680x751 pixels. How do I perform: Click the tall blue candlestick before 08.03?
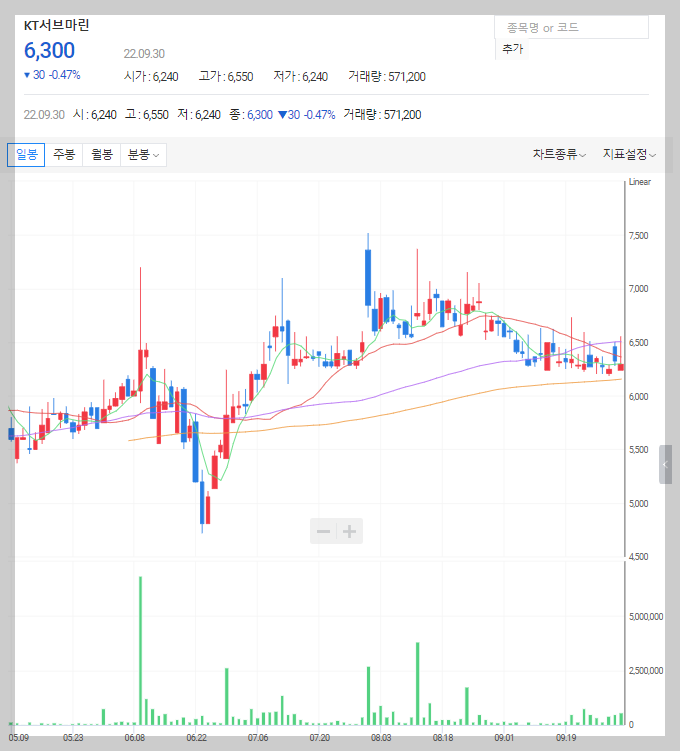tap(368, 277)
